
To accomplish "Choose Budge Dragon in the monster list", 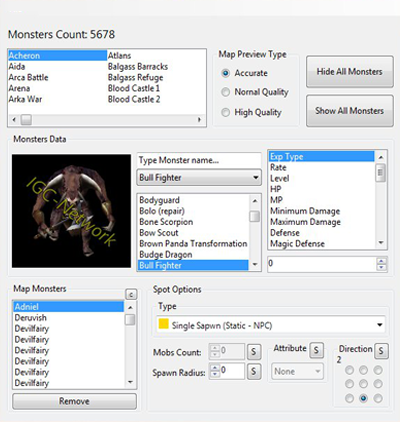I will point(166,255).
